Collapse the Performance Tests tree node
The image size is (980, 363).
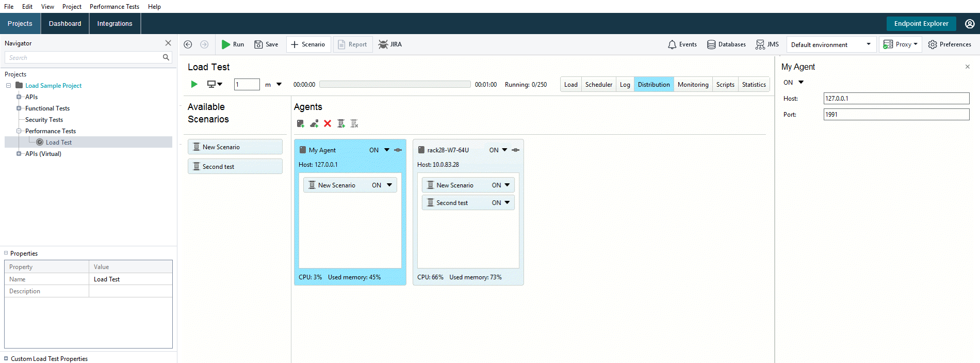pyautogui.click(x=19, y=131)
